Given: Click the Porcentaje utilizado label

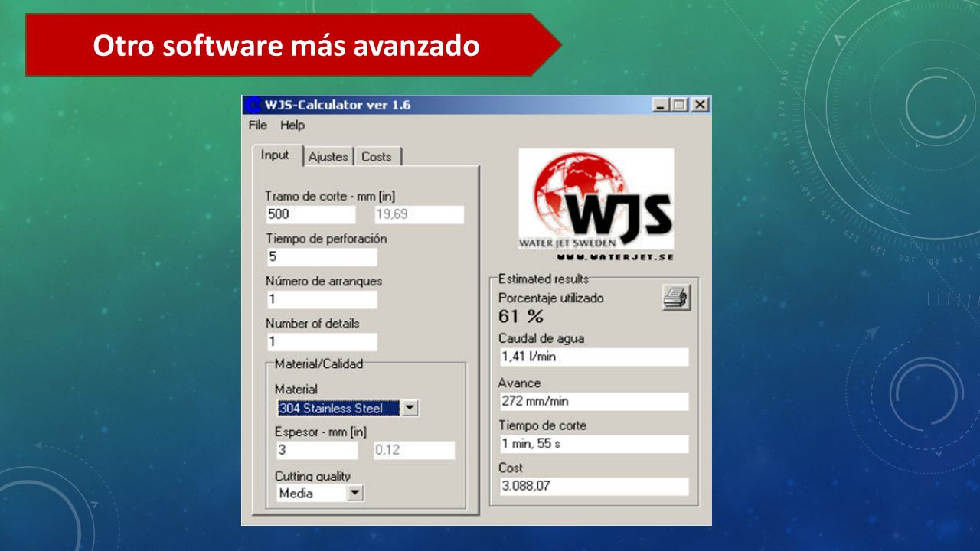Looking at the screenshot, I should [551, 298].
